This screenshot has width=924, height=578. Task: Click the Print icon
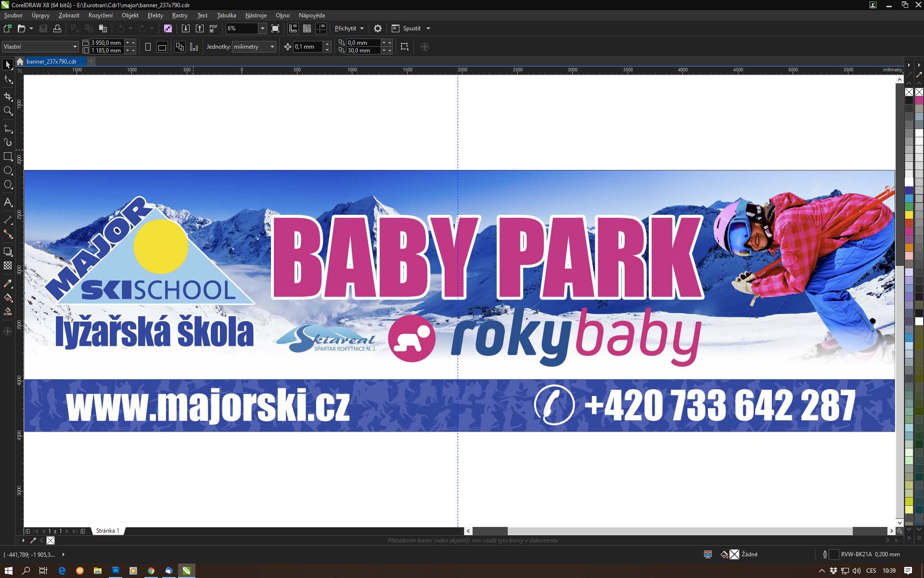[x=57, y=28]
